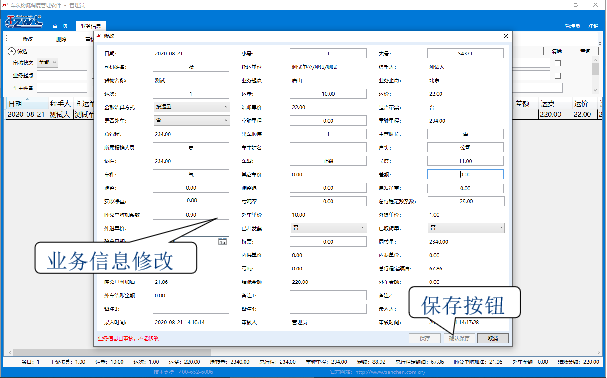Click the last link at the header's far right
Screen dimensions: 607x378
593,26
